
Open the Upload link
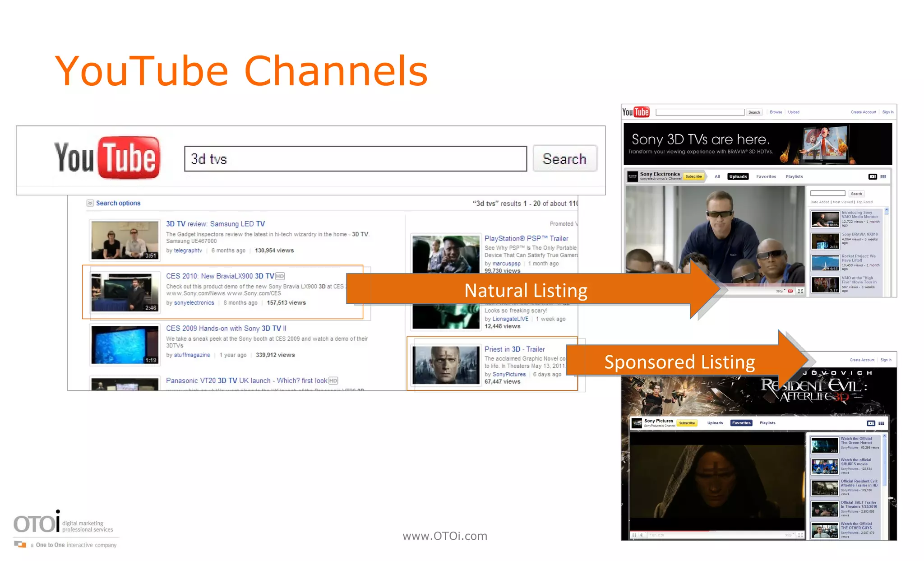click(x=794, y=112)
